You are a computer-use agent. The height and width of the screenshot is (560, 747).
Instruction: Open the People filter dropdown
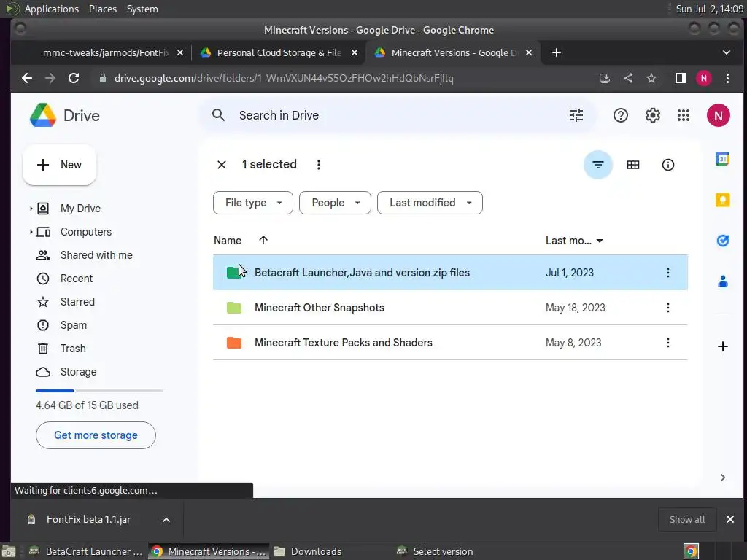point(335,203)
